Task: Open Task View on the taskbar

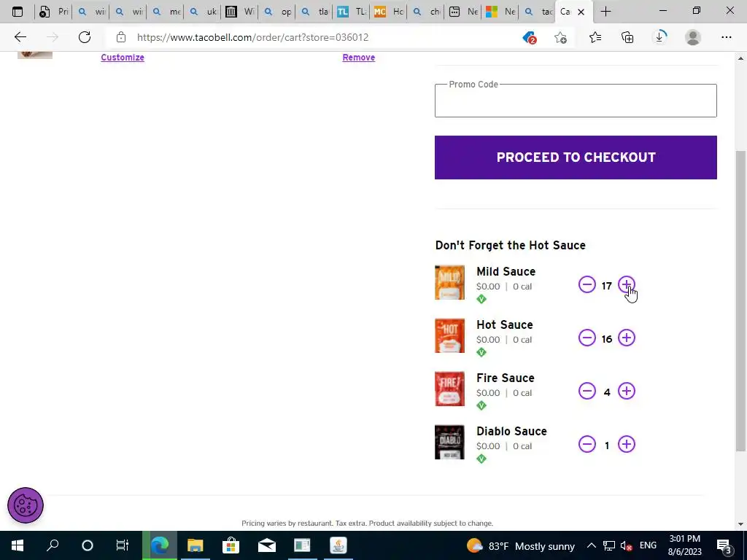Action: pyautogui.click(x=123, y=545)
